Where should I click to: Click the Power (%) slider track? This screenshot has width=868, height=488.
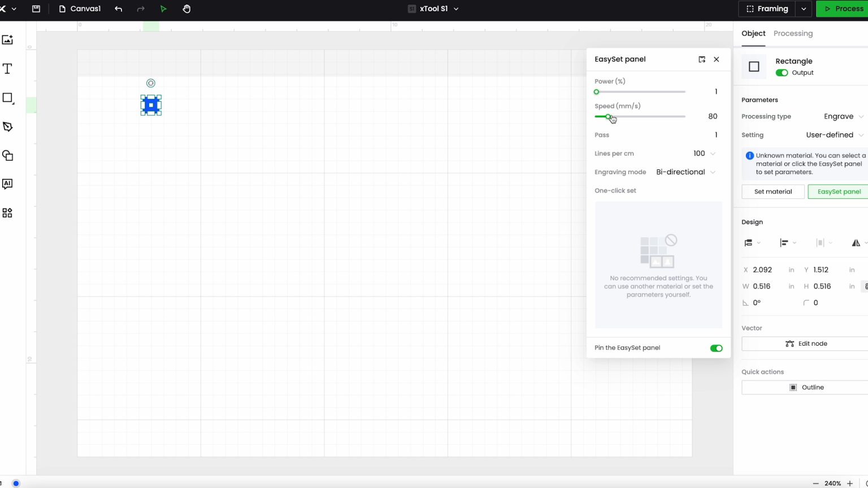tap(640, 92)
